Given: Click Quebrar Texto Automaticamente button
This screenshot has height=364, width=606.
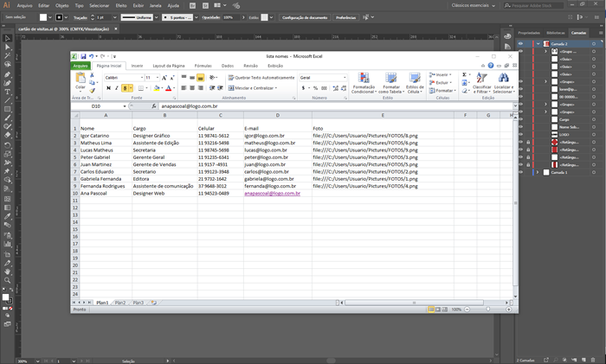Looking at the screenshot, I should [261, 78].
